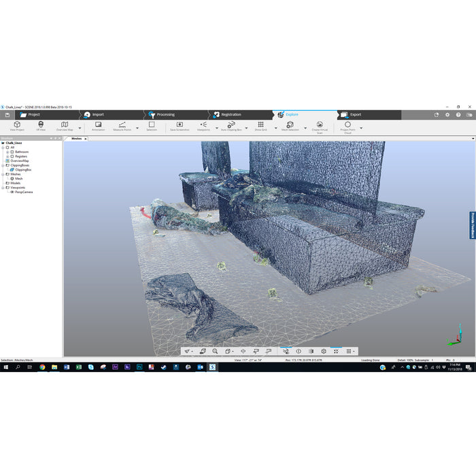Open dropdown arrow beside Mesh Selection
Viewport: 476px width, 476px height.
[305, 128]
